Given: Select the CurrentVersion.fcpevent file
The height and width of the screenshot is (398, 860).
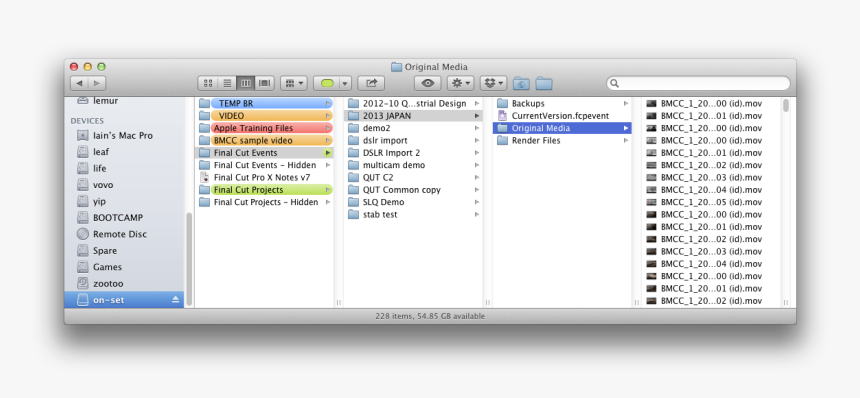Looking at the screenshot, I should point(563,116).
